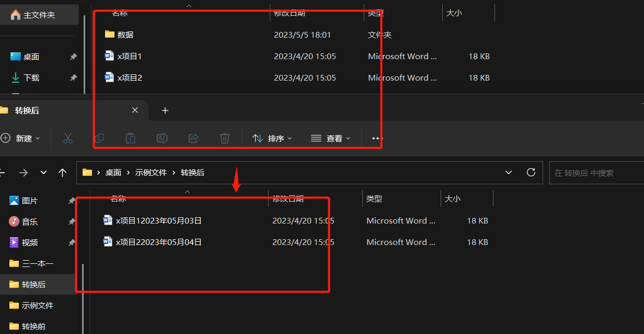
Task: Add a new tab with plus button
Action: pyautogui.click(x=165, y=110)
